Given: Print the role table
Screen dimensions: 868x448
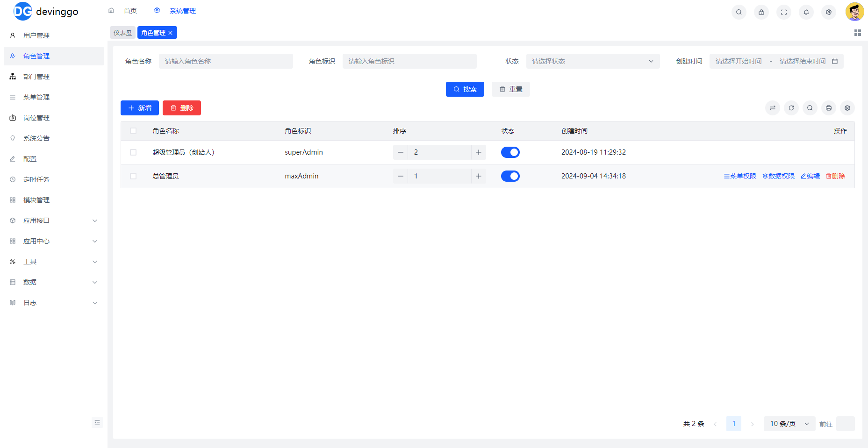Looking at the screenshot, I should point(829,108).
